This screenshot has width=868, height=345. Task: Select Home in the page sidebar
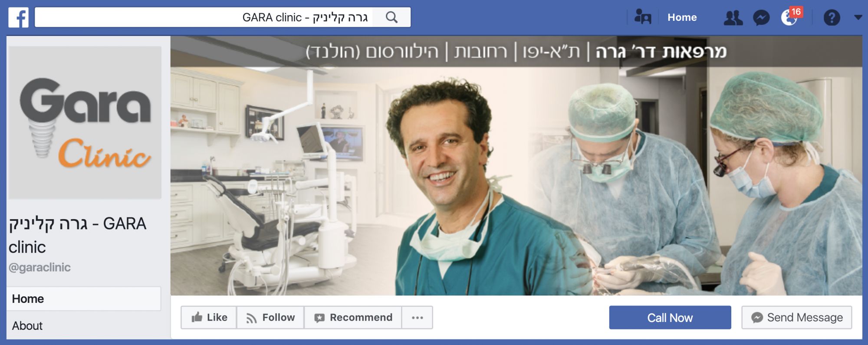84,299
